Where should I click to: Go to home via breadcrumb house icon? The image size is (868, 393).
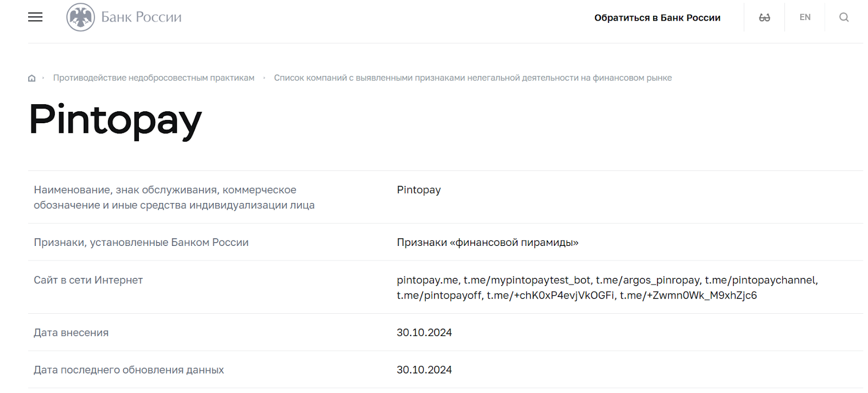(32, 78)
